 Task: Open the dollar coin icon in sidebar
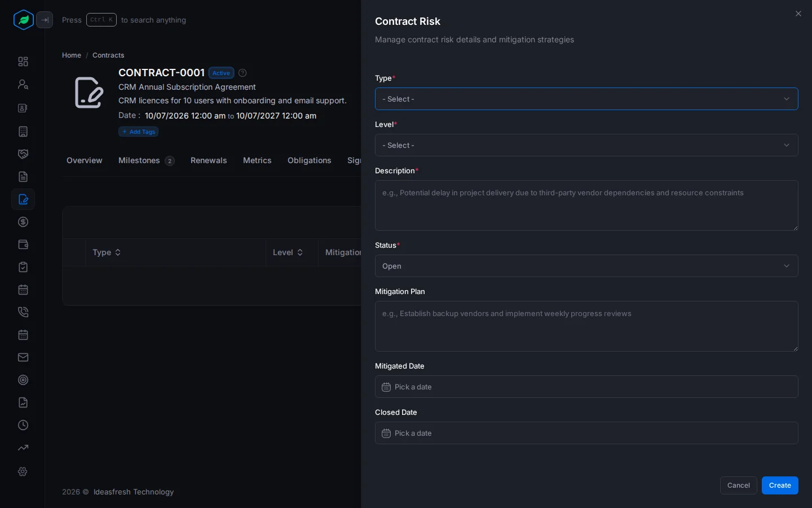23,222
